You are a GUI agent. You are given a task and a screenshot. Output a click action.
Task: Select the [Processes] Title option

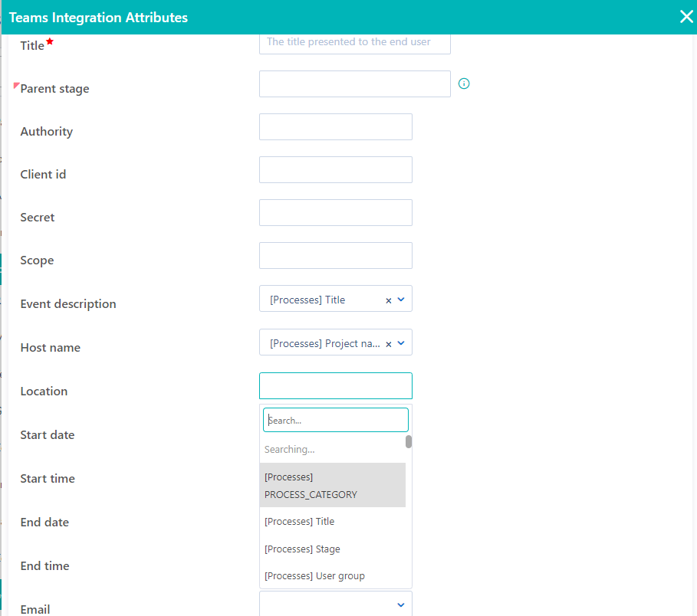[x=299, y=521]
